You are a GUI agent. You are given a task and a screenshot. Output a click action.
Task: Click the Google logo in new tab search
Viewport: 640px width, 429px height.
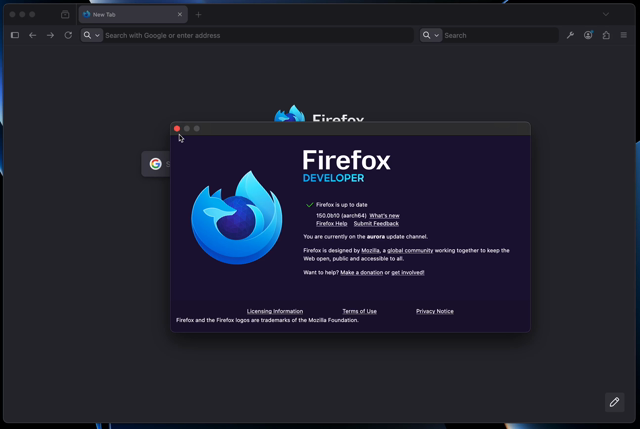(155, 164)
